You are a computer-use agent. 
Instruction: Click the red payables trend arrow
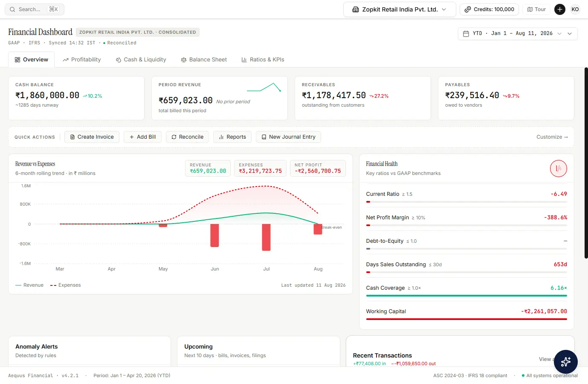(x=505, y=96)
